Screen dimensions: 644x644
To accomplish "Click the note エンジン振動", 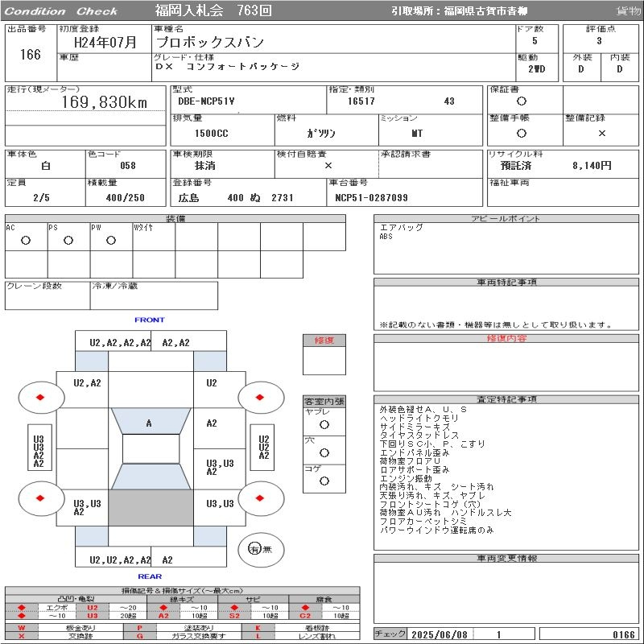I will 406,478.
